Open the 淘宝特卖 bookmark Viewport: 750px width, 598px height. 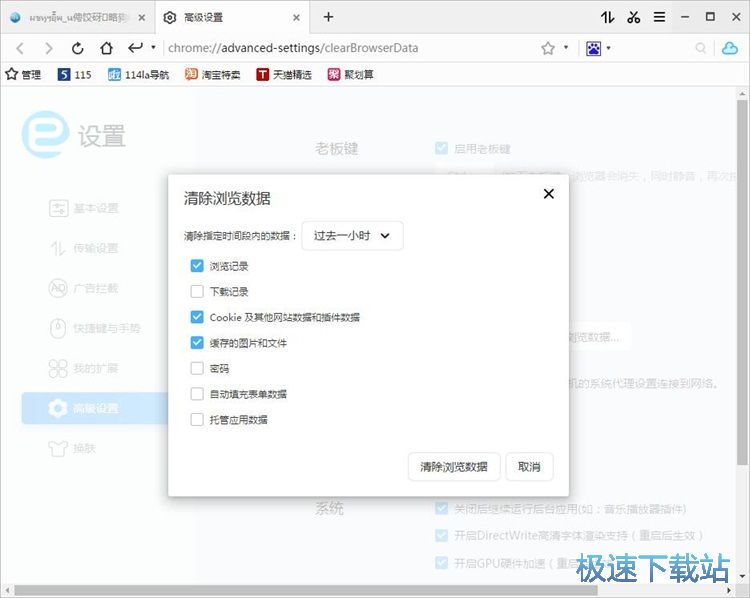[x=212, y=74]
